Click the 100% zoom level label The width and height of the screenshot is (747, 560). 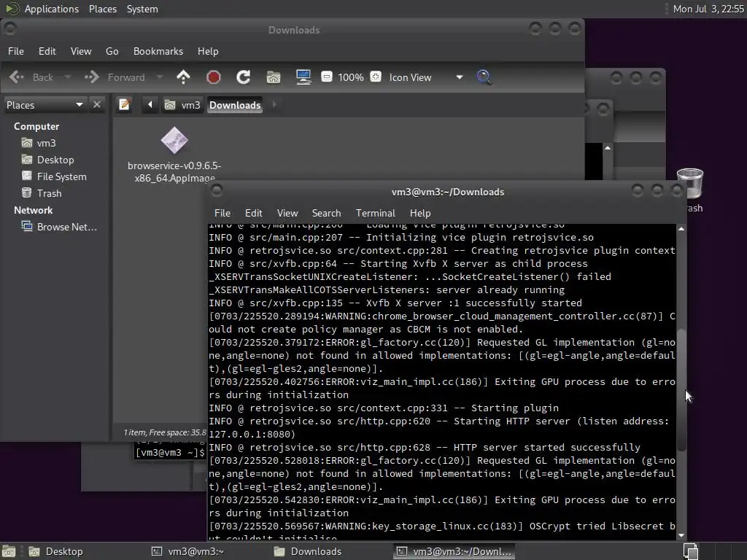(351, 77)
